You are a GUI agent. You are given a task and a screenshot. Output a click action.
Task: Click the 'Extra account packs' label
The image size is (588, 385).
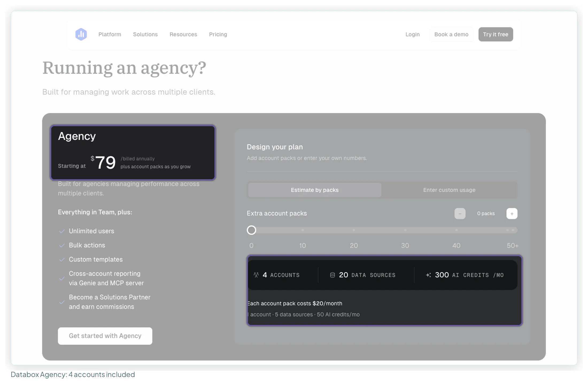[277, 213]
